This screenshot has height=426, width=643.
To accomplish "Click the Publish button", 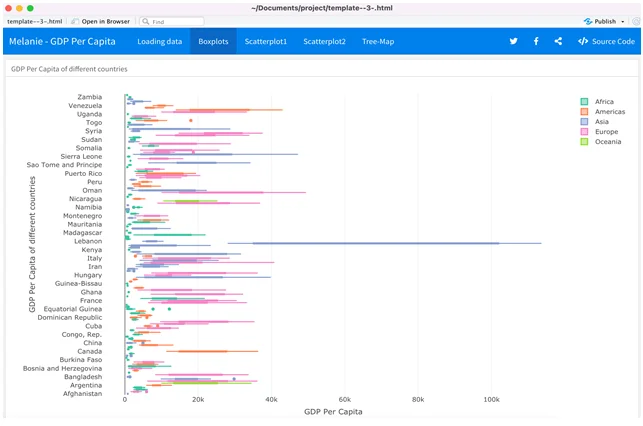I will click(x=600, y=21).
